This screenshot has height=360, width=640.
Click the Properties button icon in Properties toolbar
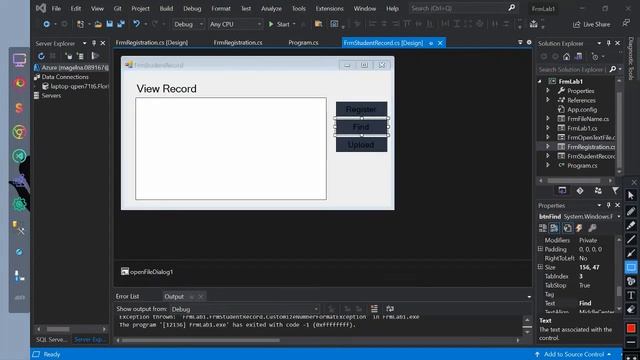point(567,228)
